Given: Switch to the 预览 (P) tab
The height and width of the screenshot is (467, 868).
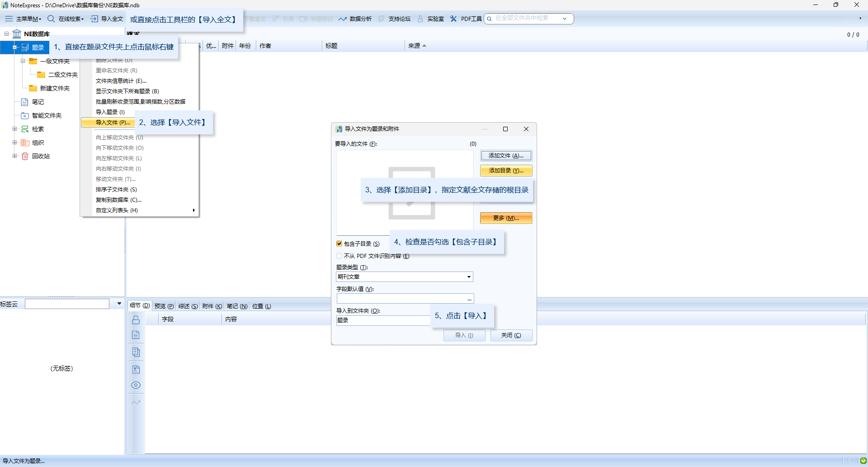Looking at the screenshot, I should click(x=164, y=306).
